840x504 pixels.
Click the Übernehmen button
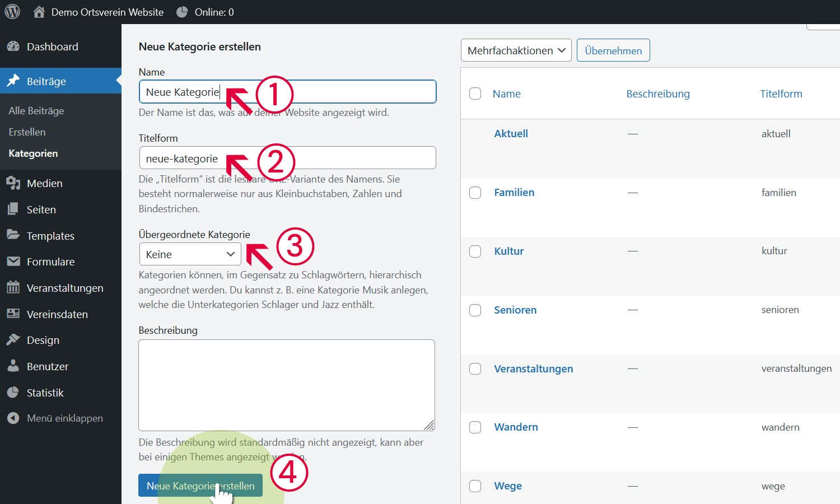click(x=613, y=50)
